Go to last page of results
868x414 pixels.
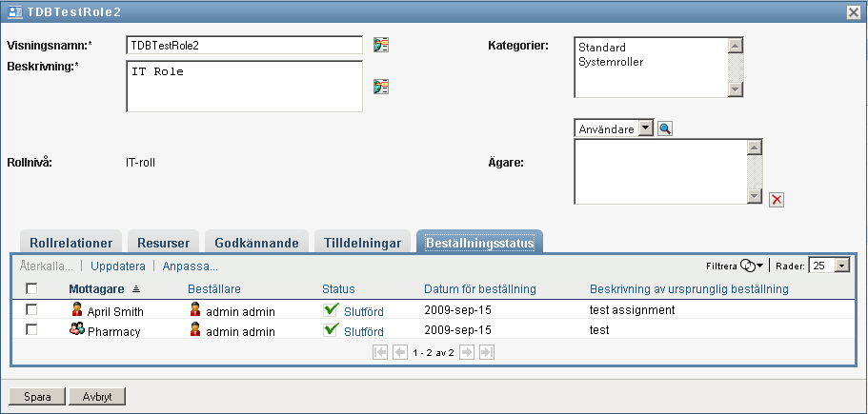point(487,352)
